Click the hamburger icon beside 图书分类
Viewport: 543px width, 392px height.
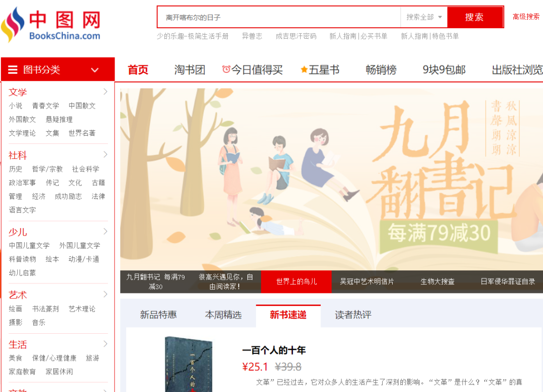(x=13, y=69)
